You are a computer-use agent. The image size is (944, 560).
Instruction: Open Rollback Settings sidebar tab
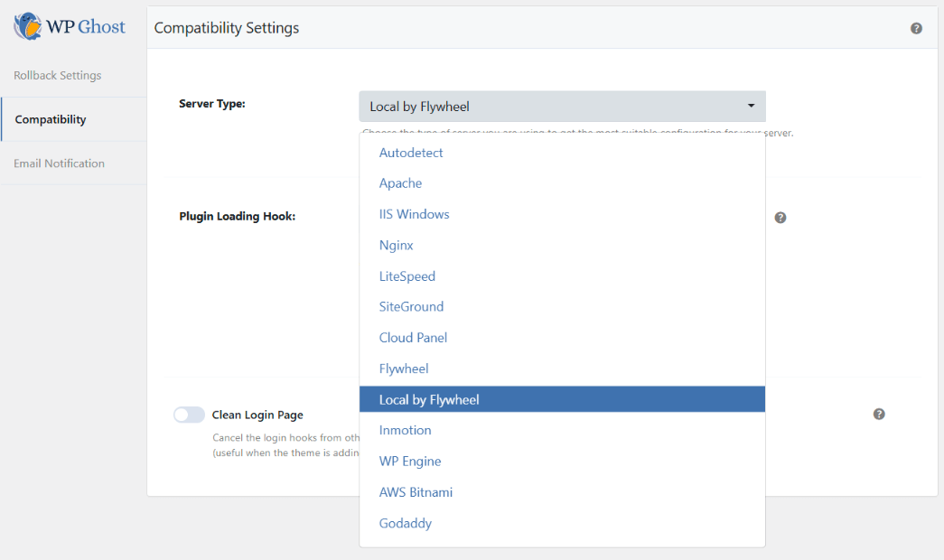coord(58,75)
